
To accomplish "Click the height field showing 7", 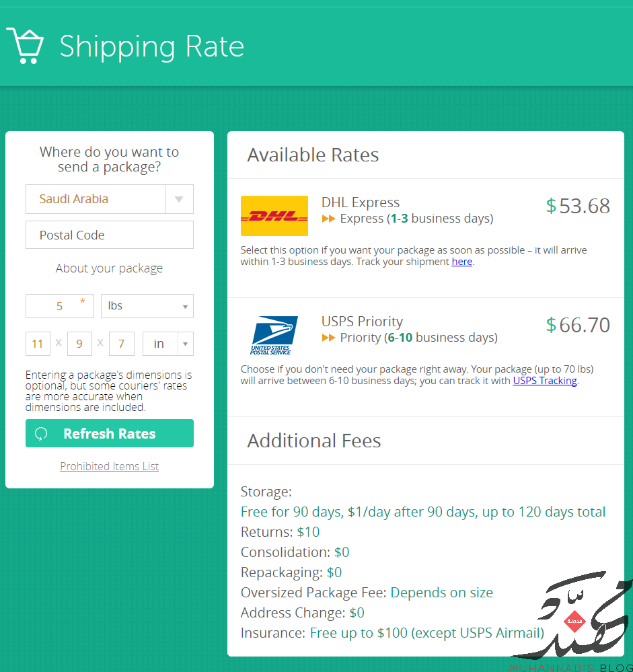I will coord(121,344).
